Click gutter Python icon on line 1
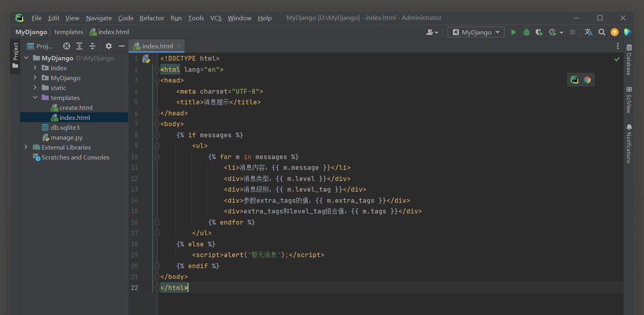Image resolution: width=644 pixels, height=315 pixels. point(146,59)
